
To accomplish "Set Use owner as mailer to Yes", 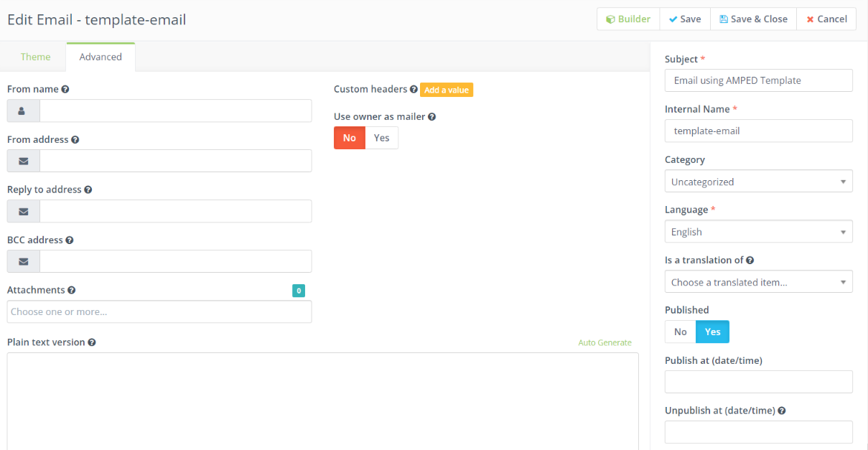I will coord(381,138).
